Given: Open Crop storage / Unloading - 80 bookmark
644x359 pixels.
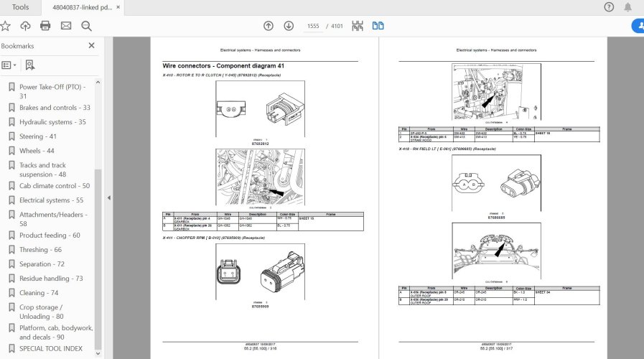Looking at the screenshot, I should coord(42,312).
